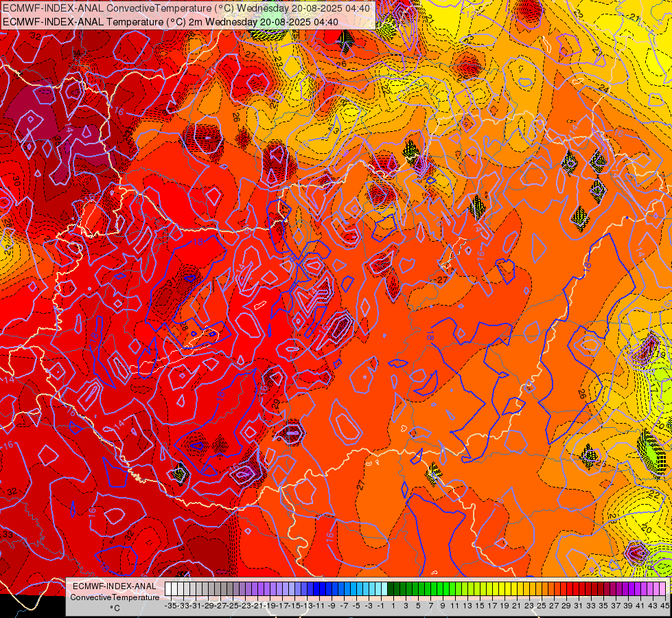Click the 31 isotherm label on the map
Image resolution: width=672 pixels, height=618 pixels.
pos(172,282)
